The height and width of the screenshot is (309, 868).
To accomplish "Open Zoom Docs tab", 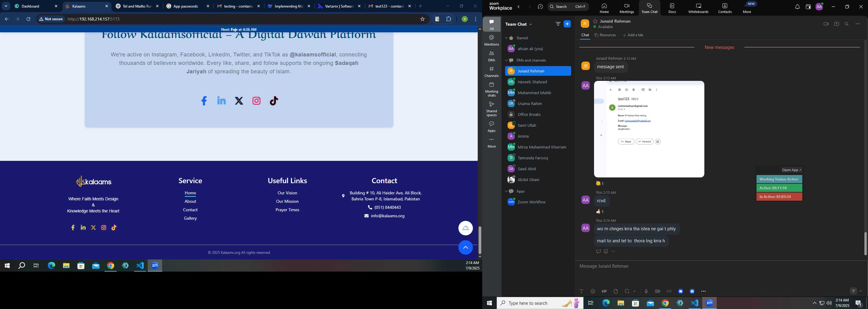I will [672, 8].
